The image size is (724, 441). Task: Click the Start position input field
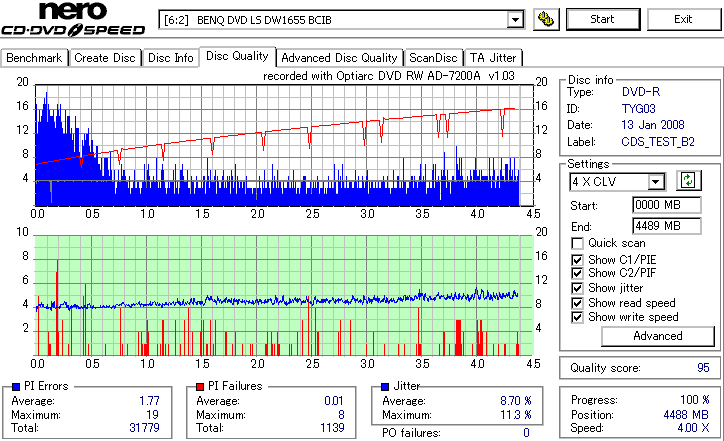(666, 205)
